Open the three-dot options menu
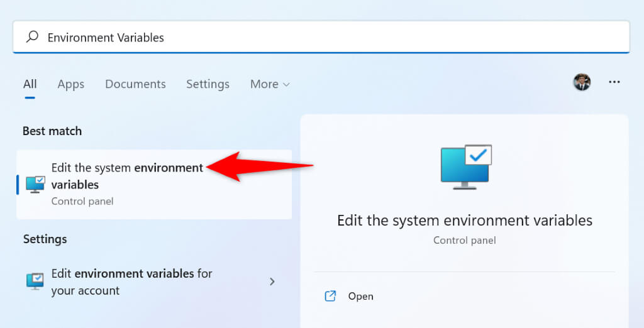 614,82
